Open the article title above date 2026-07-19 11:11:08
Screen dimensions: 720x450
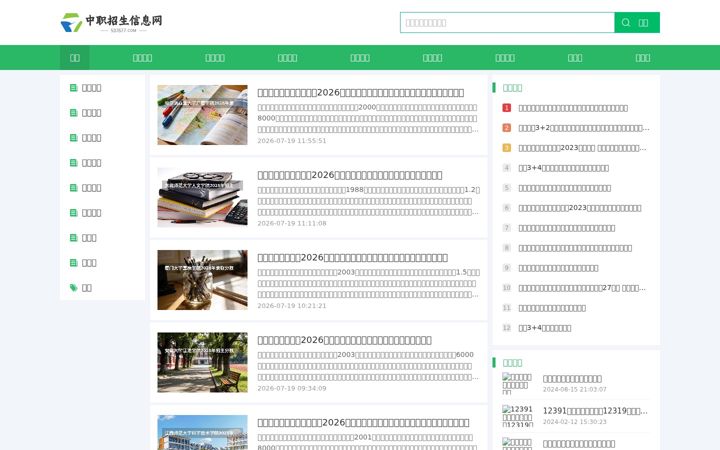point(350,175)
